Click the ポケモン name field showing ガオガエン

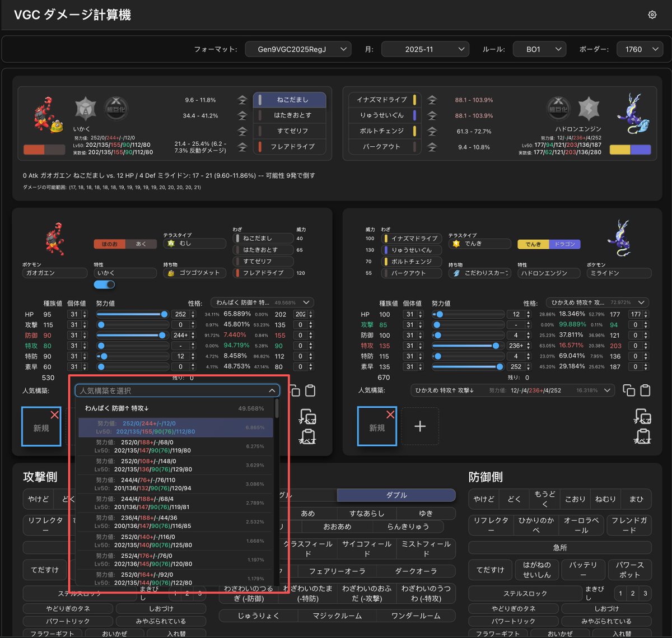point(54,273)
